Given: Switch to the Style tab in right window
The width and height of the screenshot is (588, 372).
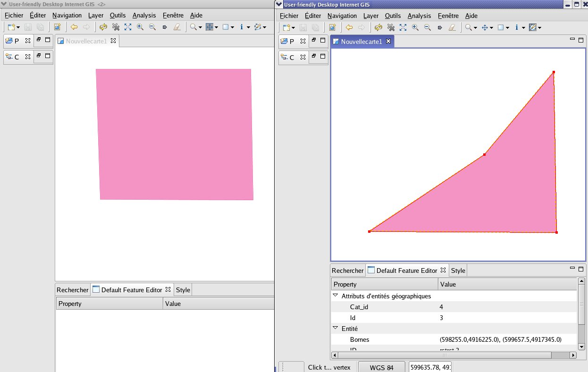Looking at the screenshot, I should 458,271.
